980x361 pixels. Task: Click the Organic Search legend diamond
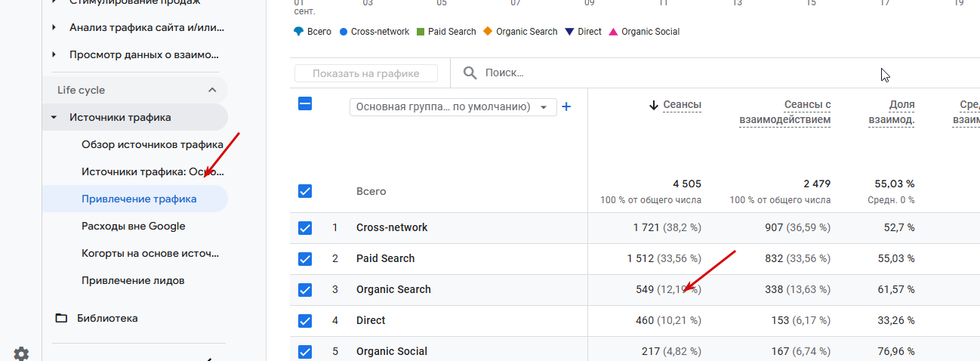(x=487, y=32)
